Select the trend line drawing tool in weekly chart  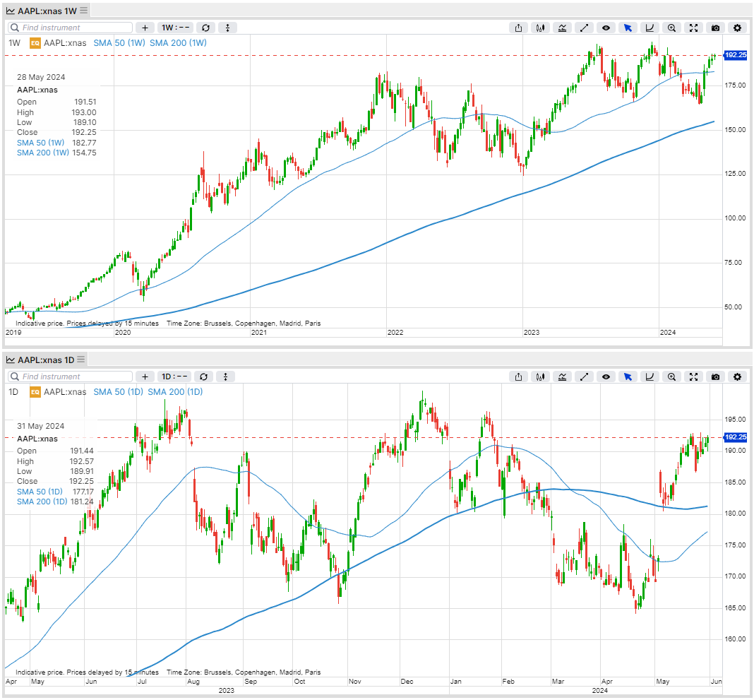(x=585, y=28)
